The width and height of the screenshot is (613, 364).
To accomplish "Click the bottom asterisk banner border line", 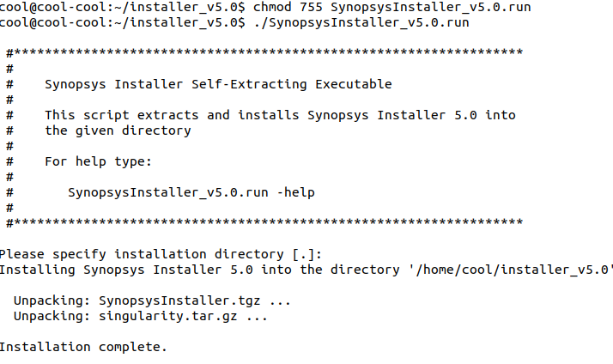I will pyautogui.click(x=264, y=223).
